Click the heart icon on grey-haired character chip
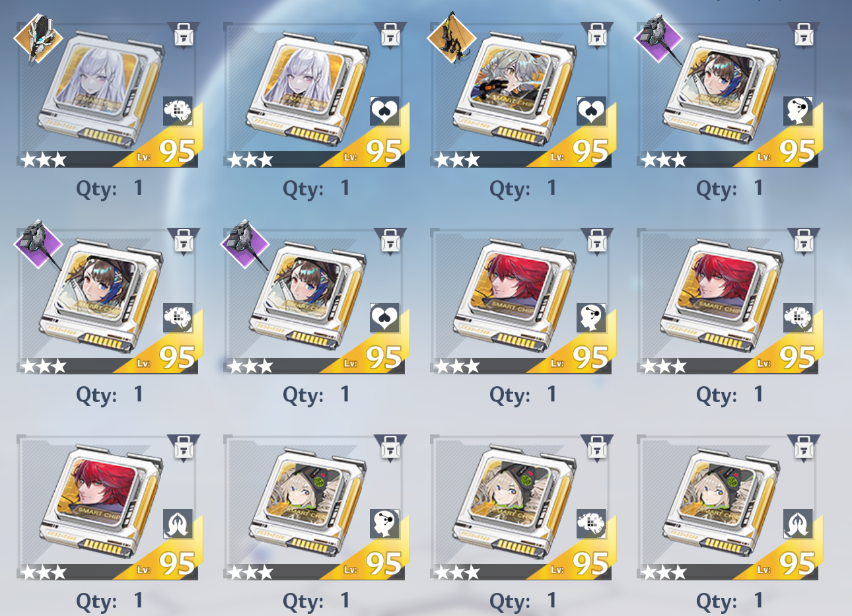Viewport: 852px width, 616px height. tap(591, 111)
